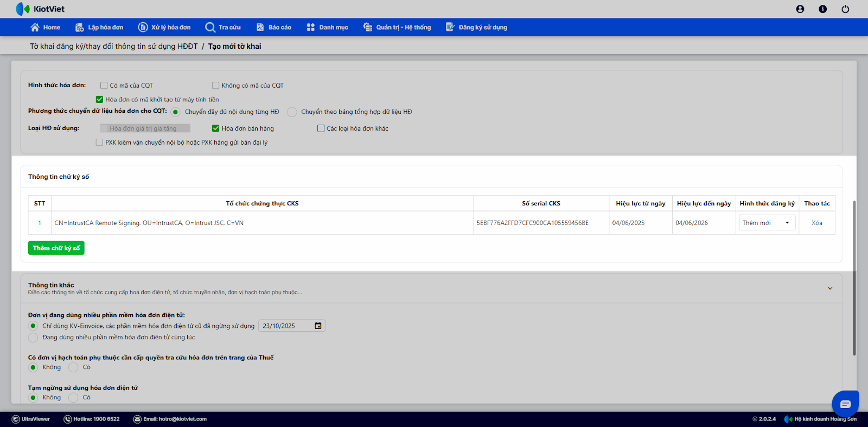The height and width of the screenshot is (427, 868).
Task: Select Chuyển đầy đủ nội dung từng HĐ
Action: click(x=175, y=112)
